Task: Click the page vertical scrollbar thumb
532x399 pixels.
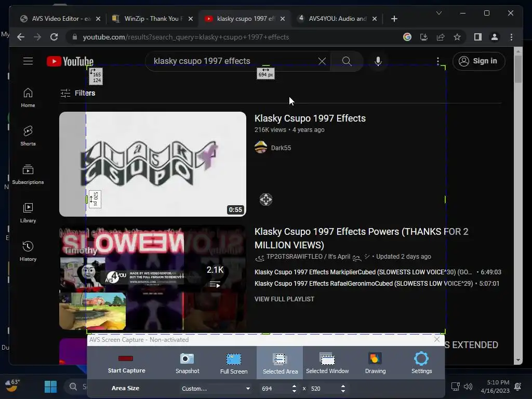Action: tap(518, 69)
